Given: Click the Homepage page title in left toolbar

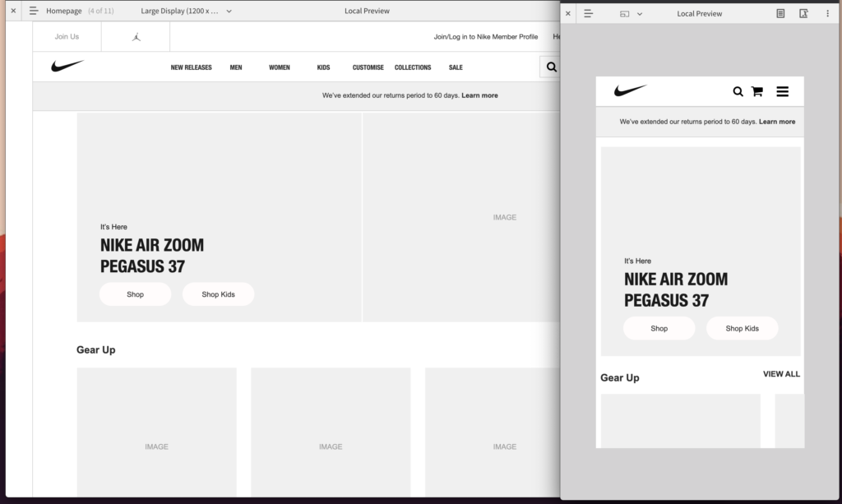Looking at the screenshot, I should tap(64, 11).
